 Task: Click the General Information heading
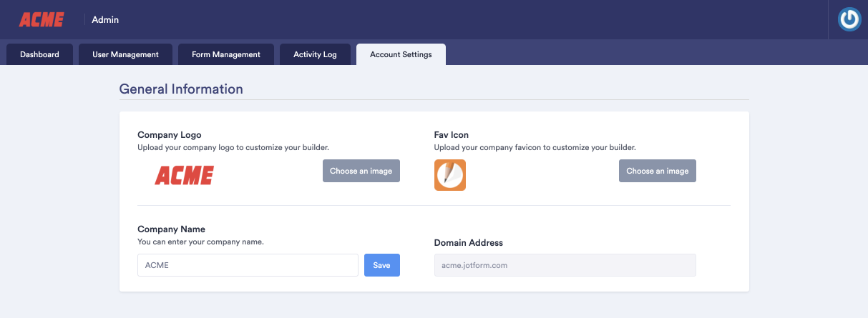coord(181,89)
